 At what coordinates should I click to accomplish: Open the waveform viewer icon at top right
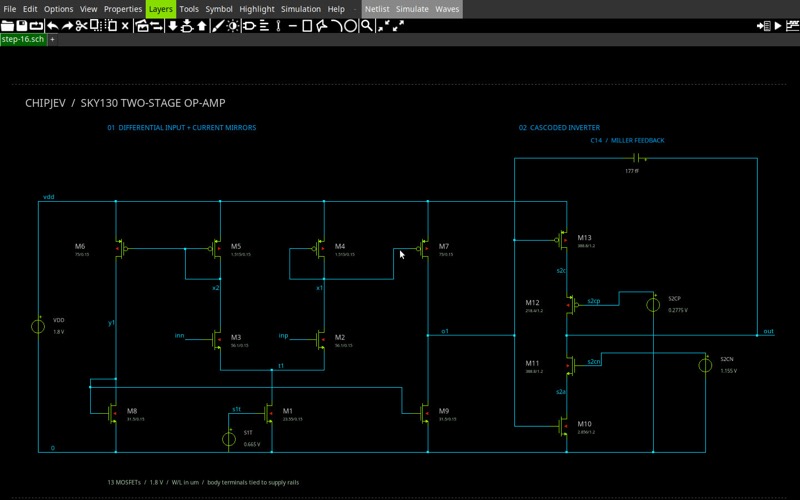point(792,26)
